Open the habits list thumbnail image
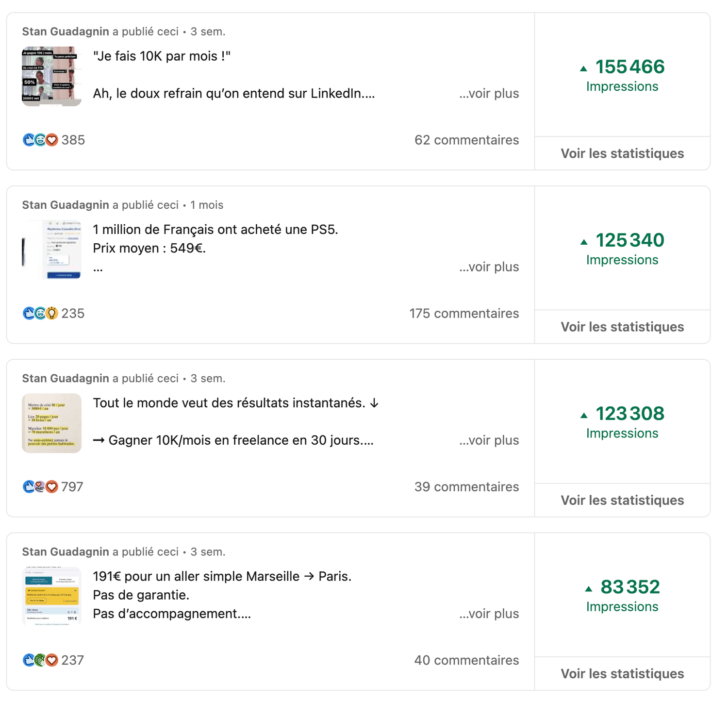Screen dimensions: 728x701 pos(51,423)
